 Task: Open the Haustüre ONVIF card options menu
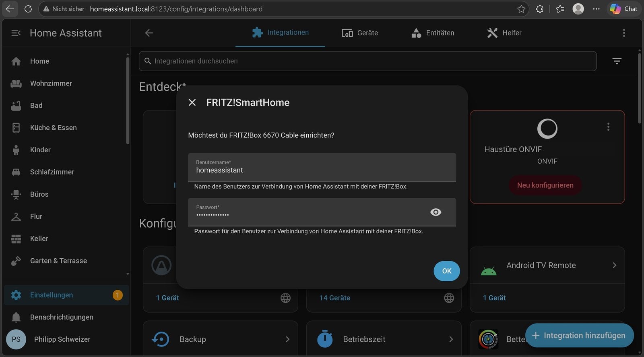pos(608,127)
